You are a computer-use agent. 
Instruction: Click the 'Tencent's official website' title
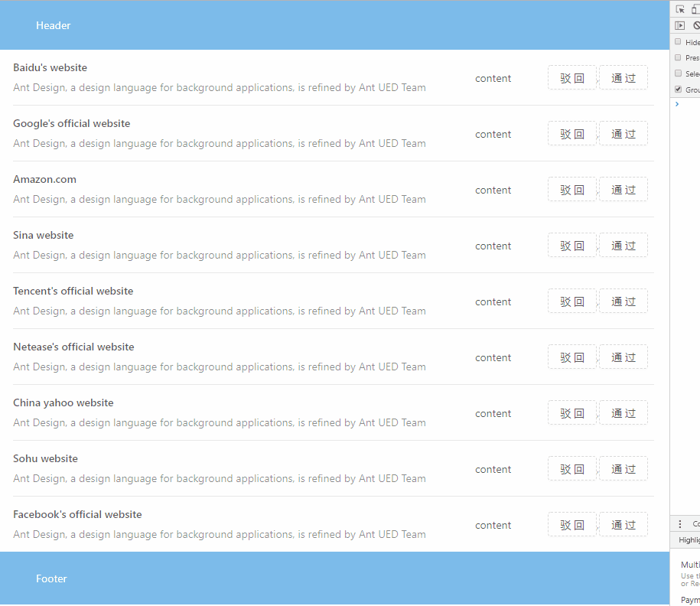pyautogui.click(x=73, y=291)
